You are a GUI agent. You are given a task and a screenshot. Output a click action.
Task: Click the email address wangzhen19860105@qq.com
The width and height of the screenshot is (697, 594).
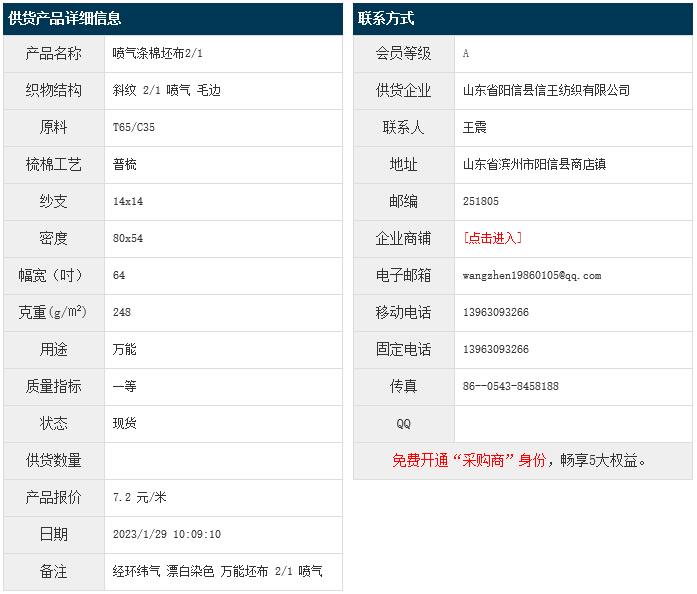(x=532, y=275)
